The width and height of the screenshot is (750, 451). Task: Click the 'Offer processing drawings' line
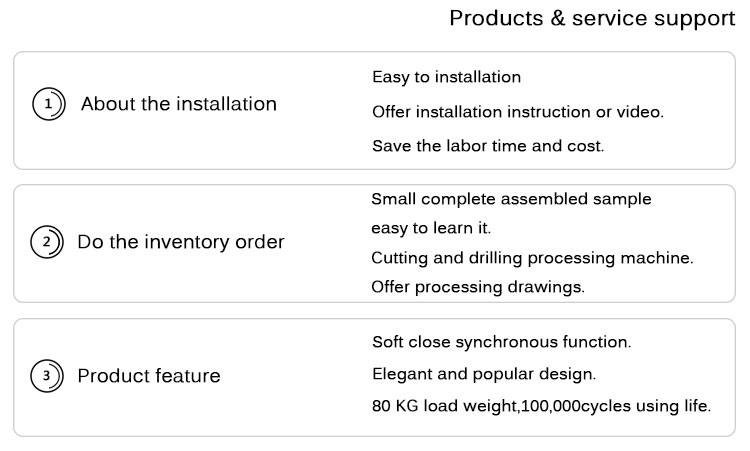click(477, 287)
